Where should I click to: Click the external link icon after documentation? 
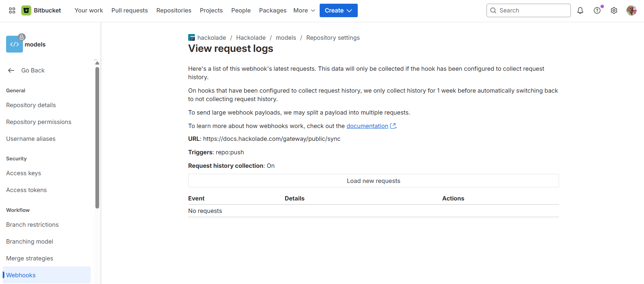pyautogui.click(x=393, y=126)
